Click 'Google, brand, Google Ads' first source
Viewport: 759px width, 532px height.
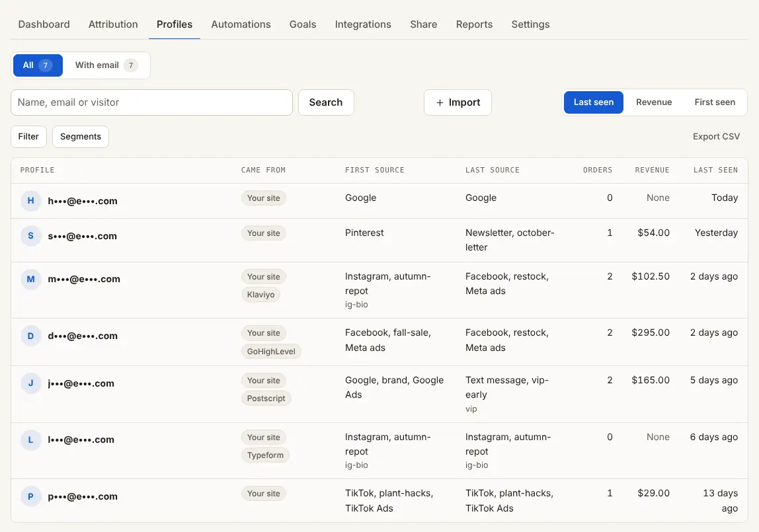tap(394, 387)
